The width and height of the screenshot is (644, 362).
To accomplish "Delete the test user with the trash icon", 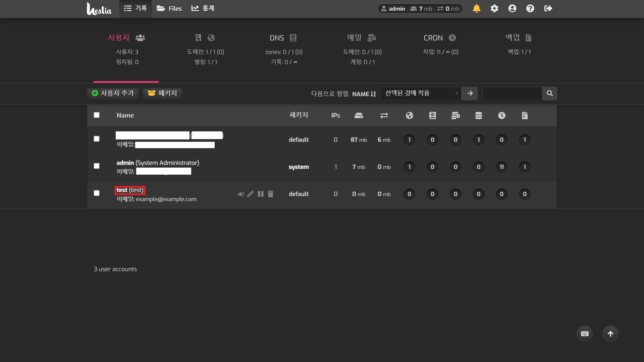I will (x=271, y=194).
